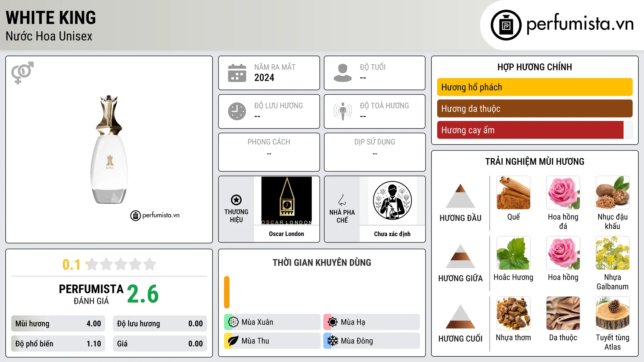
Task: Click the Hương cay ấm accord bar
Action: click(x=535, y=130)
